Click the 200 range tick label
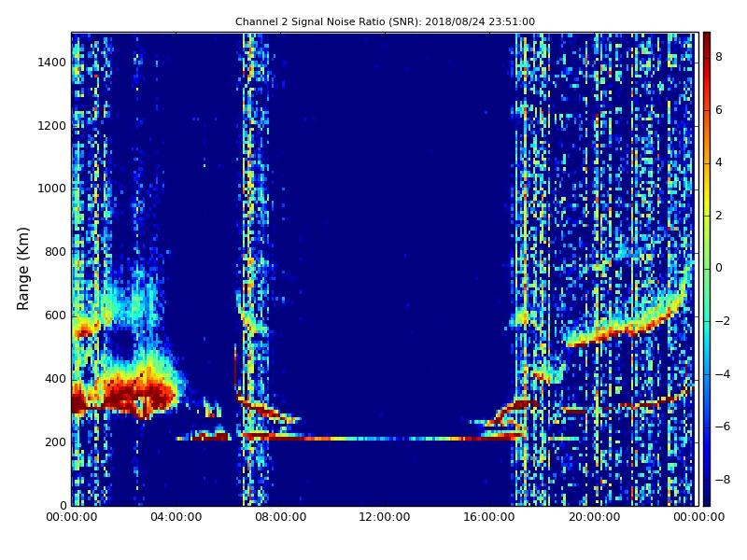The width and height of the screenshot is (747, 560). tap(55, 441)
